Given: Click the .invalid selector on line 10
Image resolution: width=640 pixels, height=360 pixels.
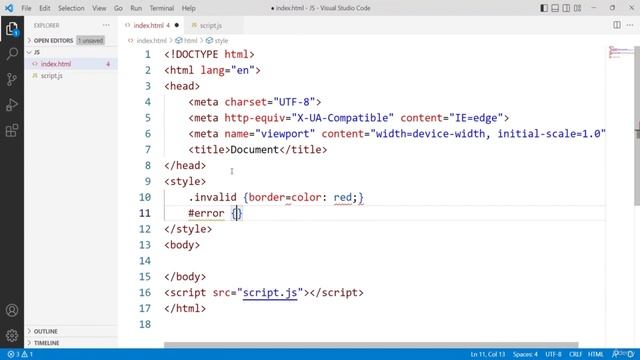Looking at the screenshot, I should (x=212, y=198).
